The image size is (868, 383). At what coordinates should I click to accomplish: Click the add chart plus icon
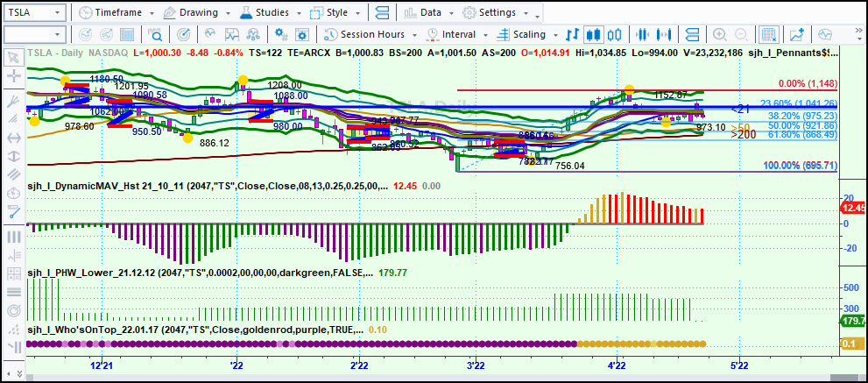tap(796, 34)
